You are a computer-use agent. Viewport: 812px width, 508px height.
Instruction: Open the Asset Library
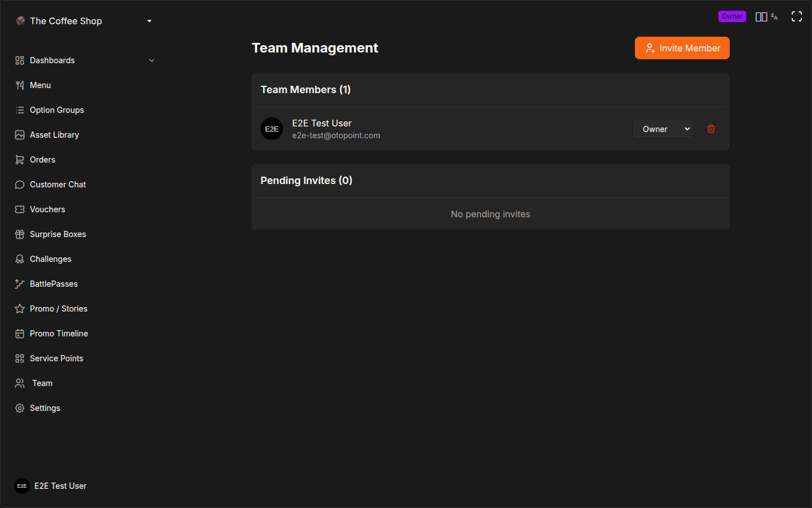55,134
